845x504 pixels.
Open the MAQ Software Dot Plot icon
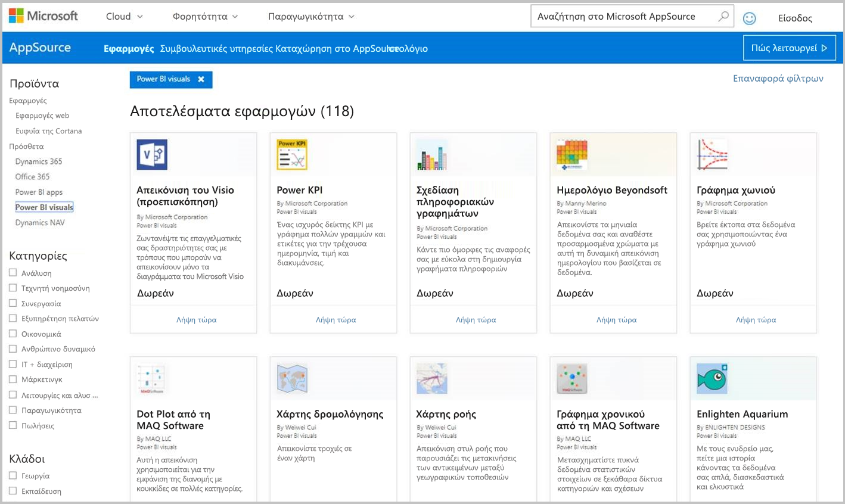click(152, 379)
